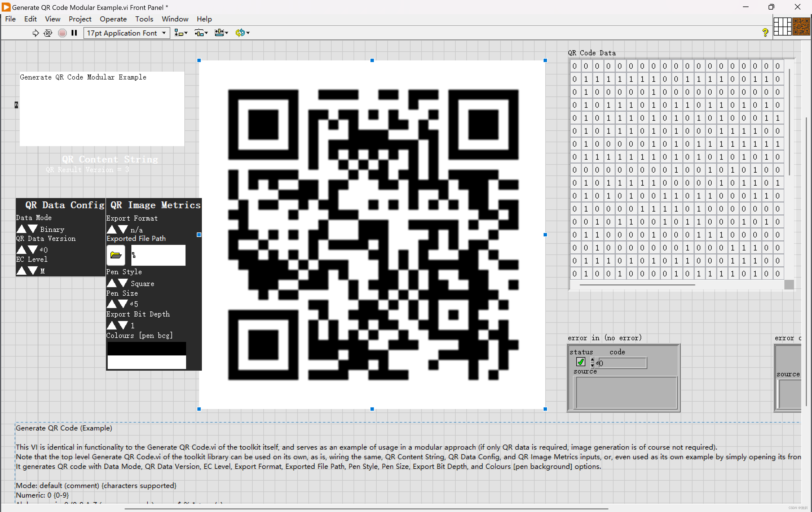Click the Run Continuously button
This screenshot has height=512, width=812.
point(48,33)
